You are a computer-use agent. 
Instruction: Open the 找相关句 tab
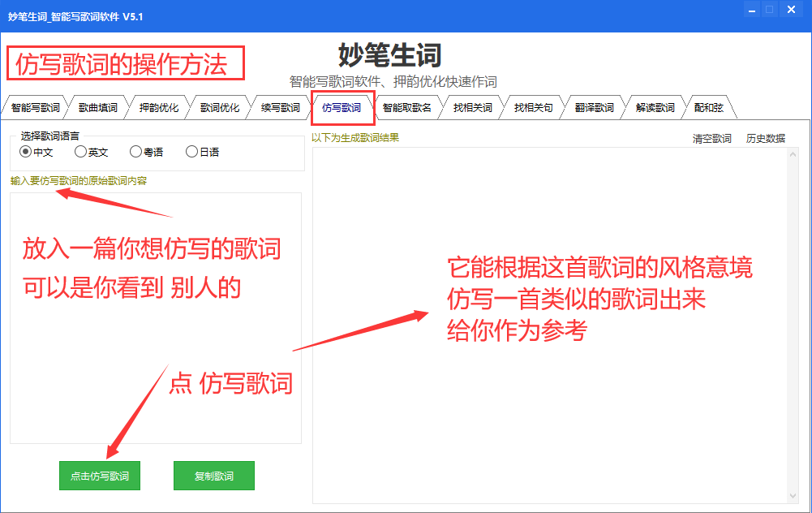pos(533,108)
